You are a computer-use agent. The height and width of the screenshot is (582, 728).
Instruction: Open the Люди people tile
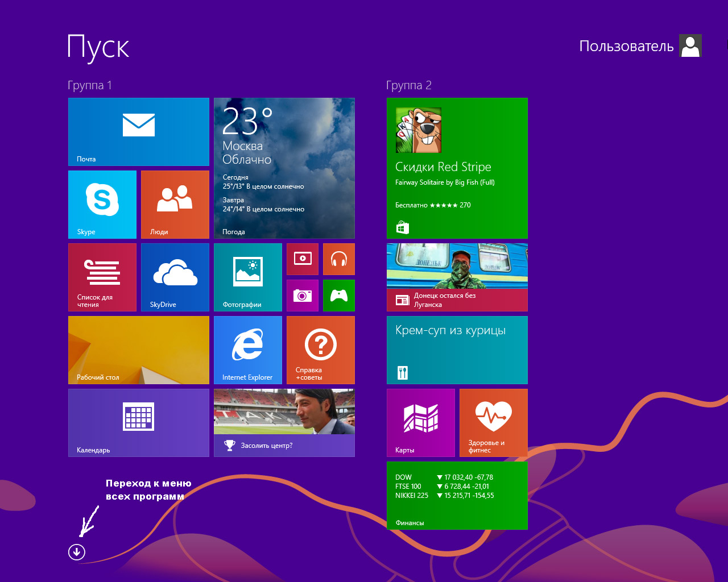coord(175,205)
